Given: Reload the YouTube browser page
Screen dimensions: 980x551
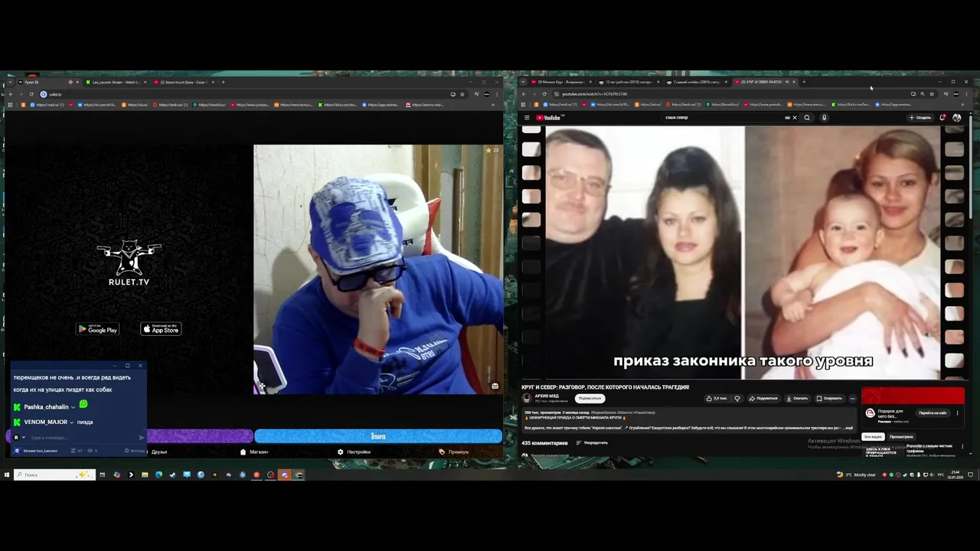Looking at the screenshot, I should [544, 94].
